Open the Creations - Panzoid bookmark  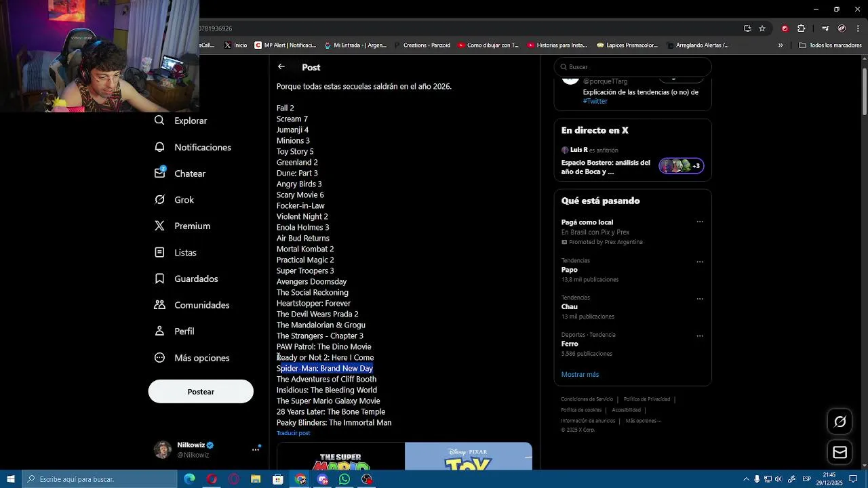[421, 45]
